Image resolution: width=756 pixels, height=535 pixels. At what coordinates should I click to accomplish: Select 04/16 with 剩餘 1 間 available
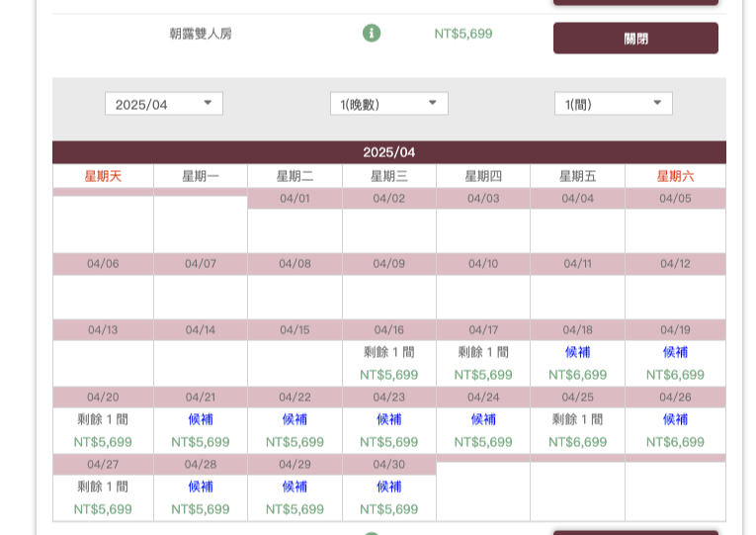coord(388,352)
